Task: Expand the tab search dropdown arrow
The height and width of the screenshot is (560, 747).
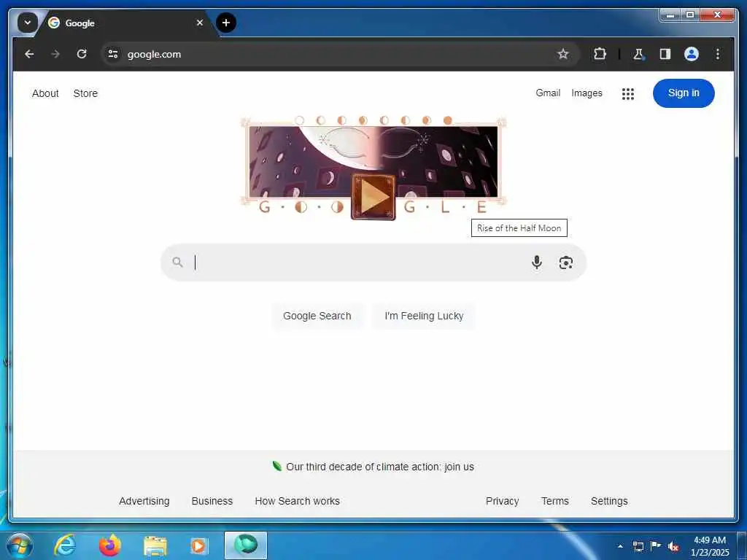Action: 28,23
